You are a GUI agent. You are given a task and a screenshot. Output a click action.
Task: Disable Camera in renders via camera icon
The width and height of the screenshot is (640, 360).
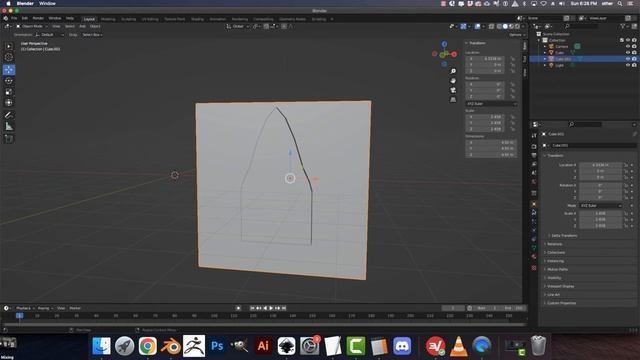pyautogui.click(x=634, y=47)
